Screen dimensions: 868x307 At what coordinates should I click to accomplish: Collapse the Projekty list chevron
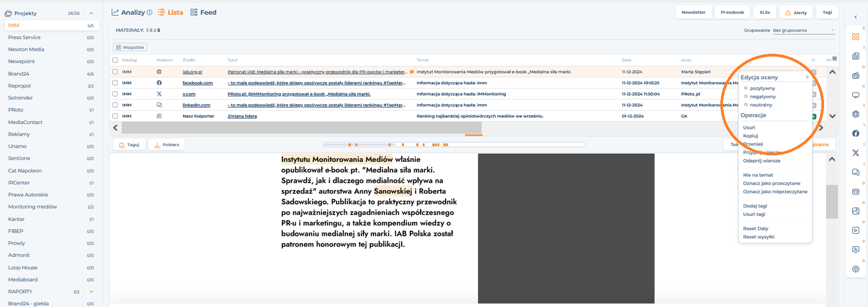pyautogui.click(x=91, y=13)
